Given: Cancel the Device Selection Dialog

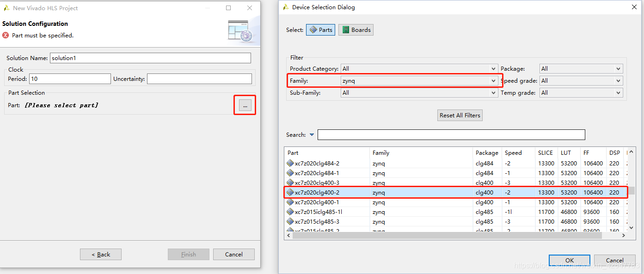Looking at the screenshot, I should click(x=614, y=260).
